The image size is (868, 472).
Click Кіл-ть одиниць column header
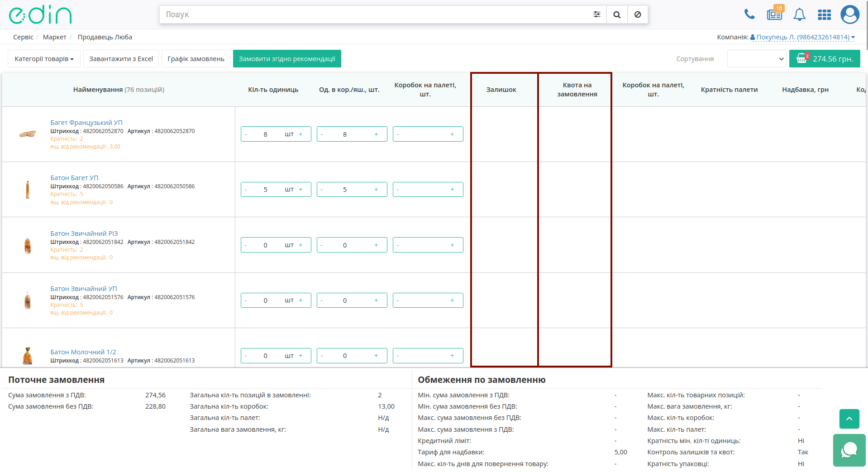[x=273, y=90]
